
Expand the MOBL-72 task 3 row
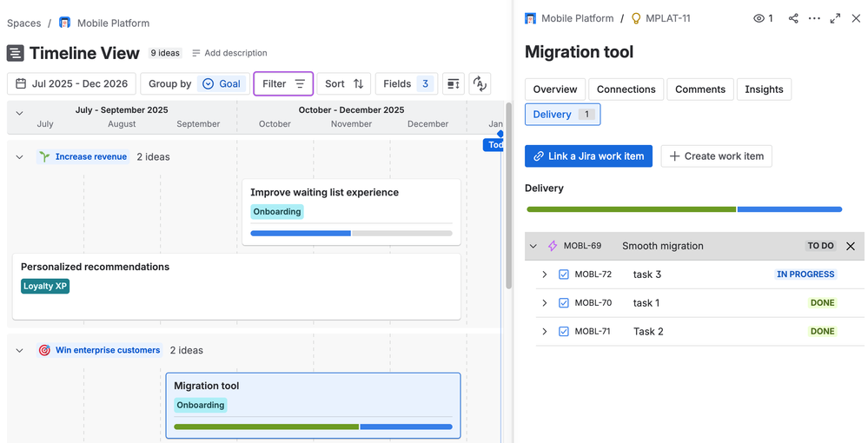545,274
